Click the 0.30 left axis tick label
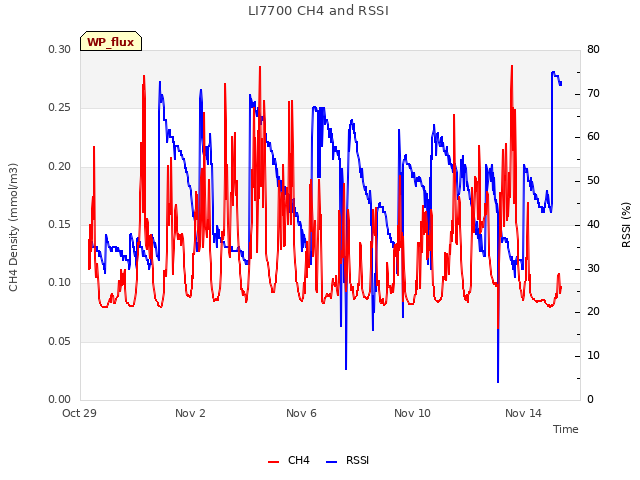 [59, 49]
